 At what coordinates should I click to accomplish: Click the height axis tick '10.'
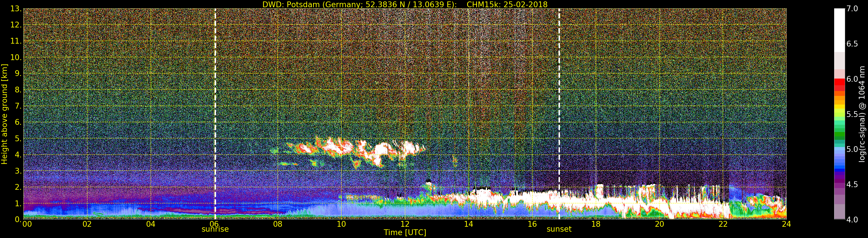16,57
